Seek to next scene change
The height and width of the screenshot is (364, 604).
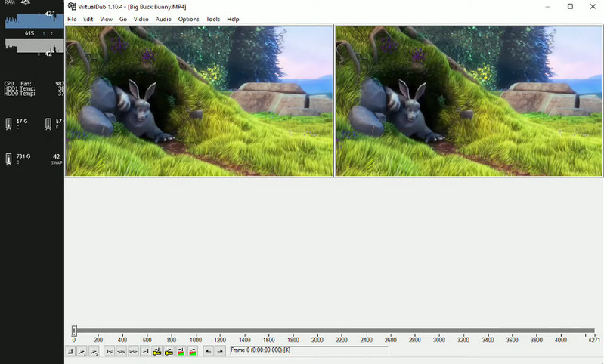(x=193, y=351)
